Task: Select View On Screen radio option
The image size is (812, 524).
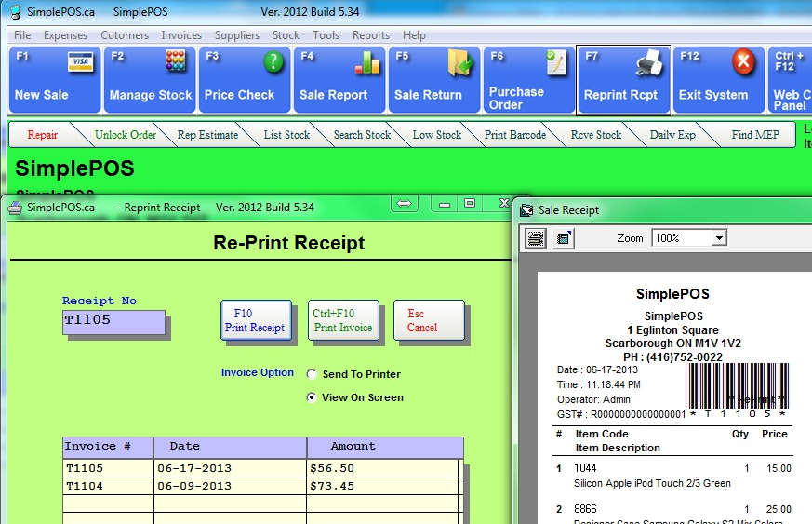Action: [312, 397]
